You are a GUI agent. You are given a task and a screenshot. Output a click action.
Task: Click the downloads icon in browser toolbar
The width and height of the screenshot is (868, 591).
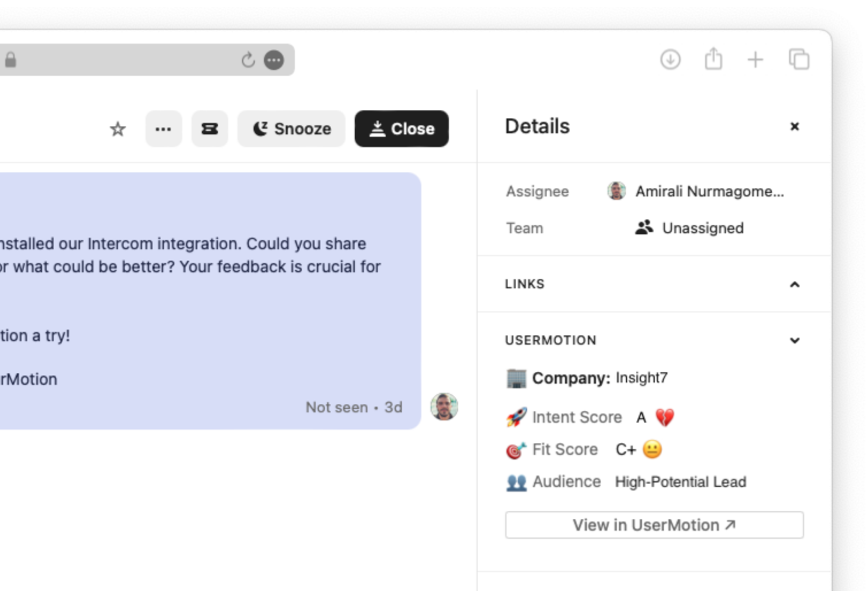click(670, 60)
